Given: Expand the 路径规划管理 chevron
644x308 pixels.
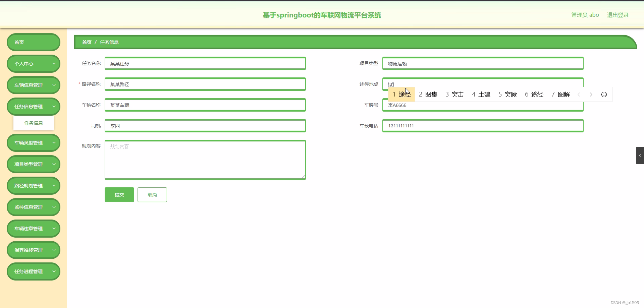Looking at the screenshot, I should (54, 185).
